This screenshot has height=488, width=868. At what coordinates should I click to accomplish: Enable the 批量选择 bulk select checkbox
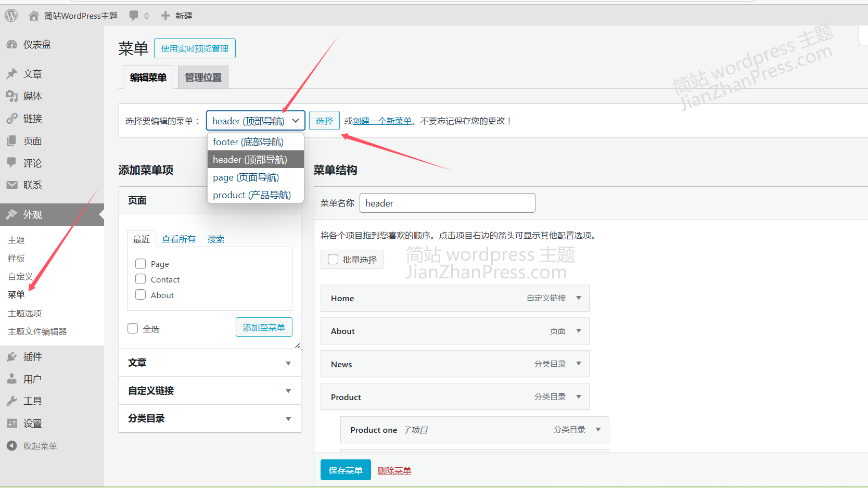(x=333, y=259)
